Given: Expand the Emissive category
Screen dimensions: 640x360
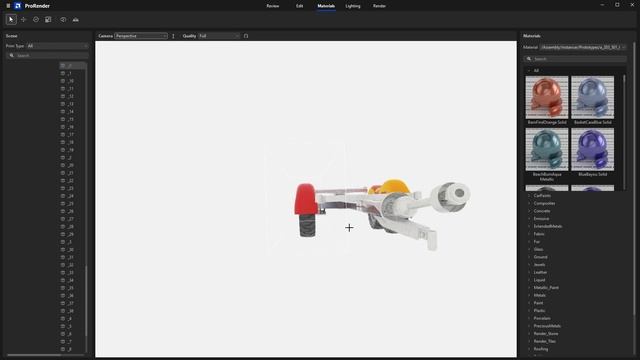Looking at the screenshot, I should click(x=529, y=219).
